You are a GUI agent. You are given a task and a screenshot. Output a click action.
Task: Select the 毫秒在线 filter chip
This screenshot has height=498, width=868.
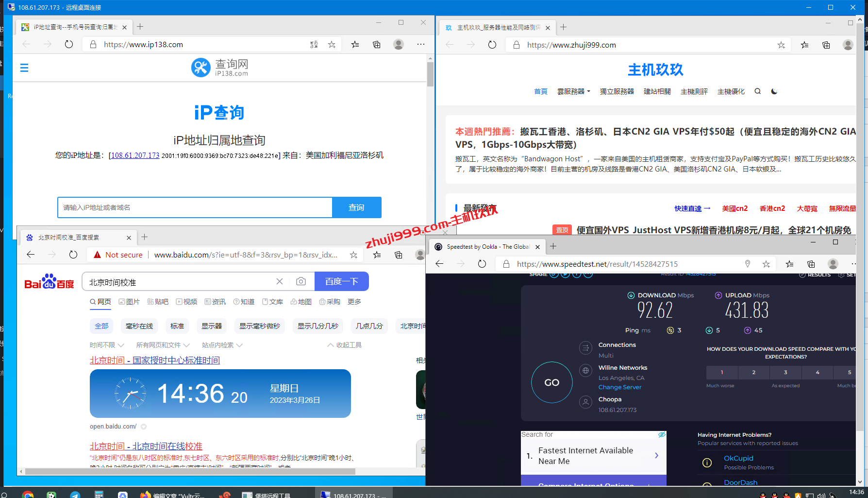click(139, 326)
